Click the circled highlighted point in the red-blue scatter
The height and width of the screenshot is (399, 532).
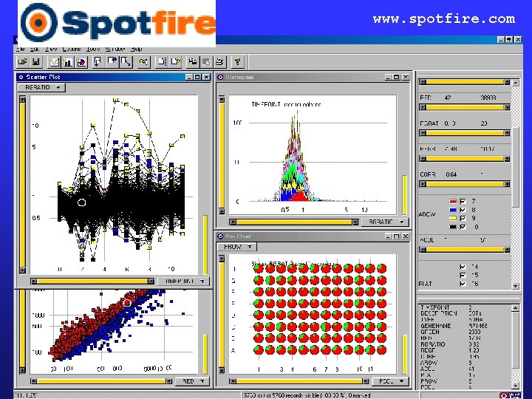(x=127, y=302)
